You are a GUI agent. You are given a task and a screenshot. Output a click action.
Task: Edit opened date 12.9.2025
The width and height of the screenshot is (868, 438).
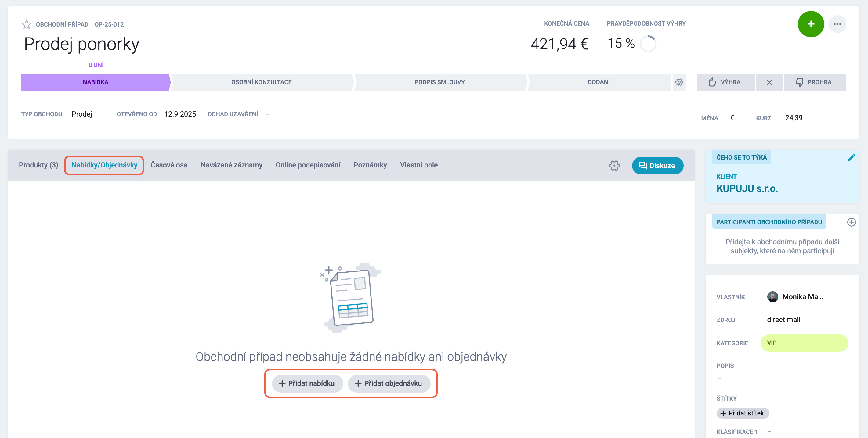(x=180, y=114)
